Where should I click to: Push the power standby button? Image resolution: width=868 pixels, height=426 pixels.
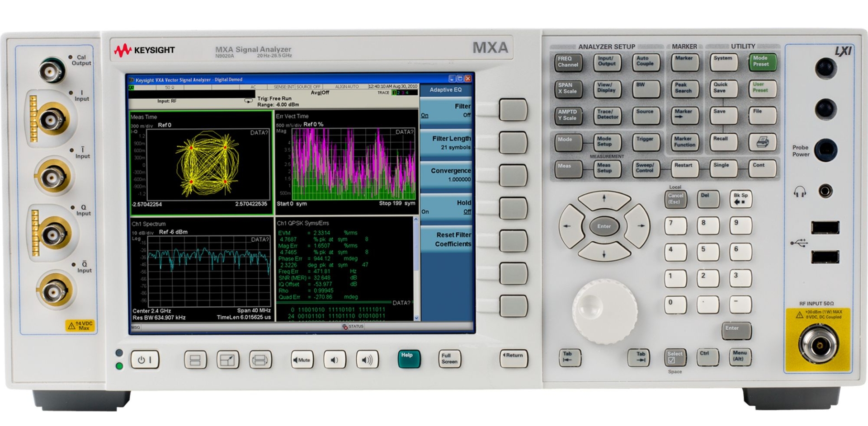click(145, 360)
